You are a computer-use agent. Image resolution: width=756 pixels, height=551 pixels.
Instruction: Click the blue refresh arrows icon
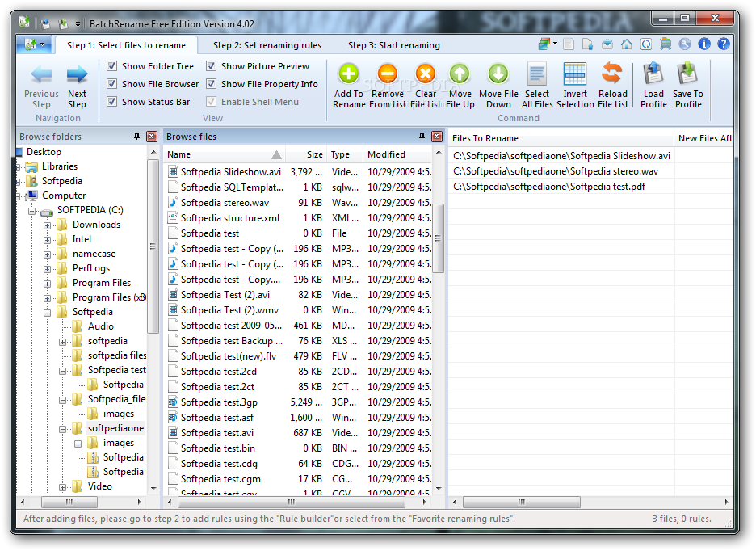pyautogui.click(x=645, y=44)
